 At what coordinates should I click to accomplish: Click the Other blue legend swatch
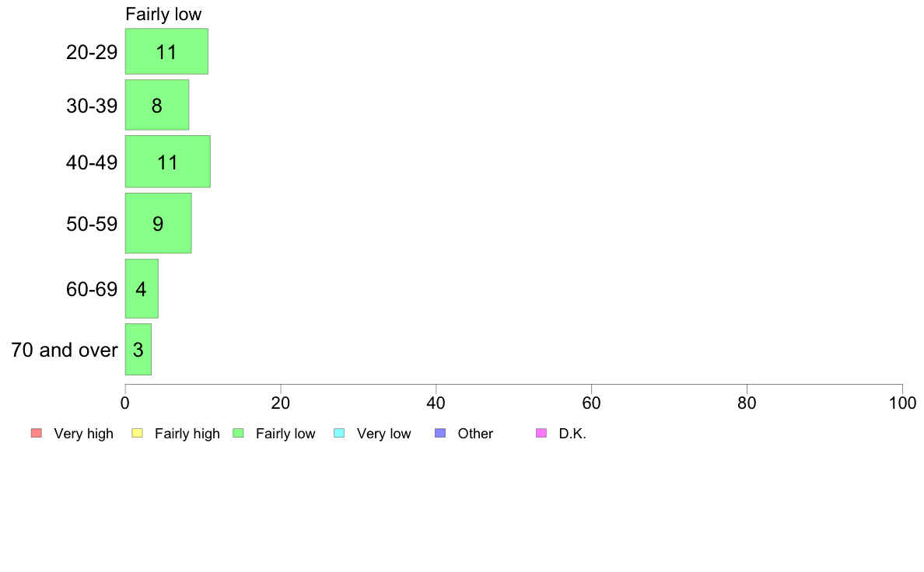click(x=440, y=433)
